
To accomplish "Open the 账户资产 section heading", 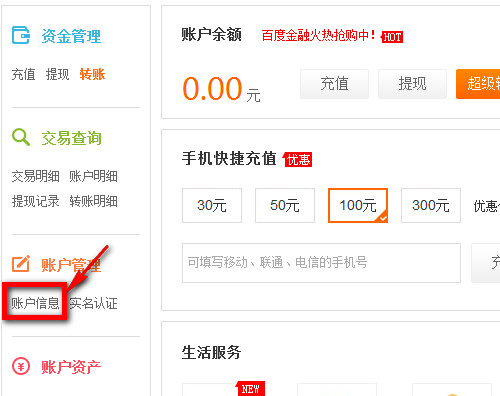I will click(71, 367).
